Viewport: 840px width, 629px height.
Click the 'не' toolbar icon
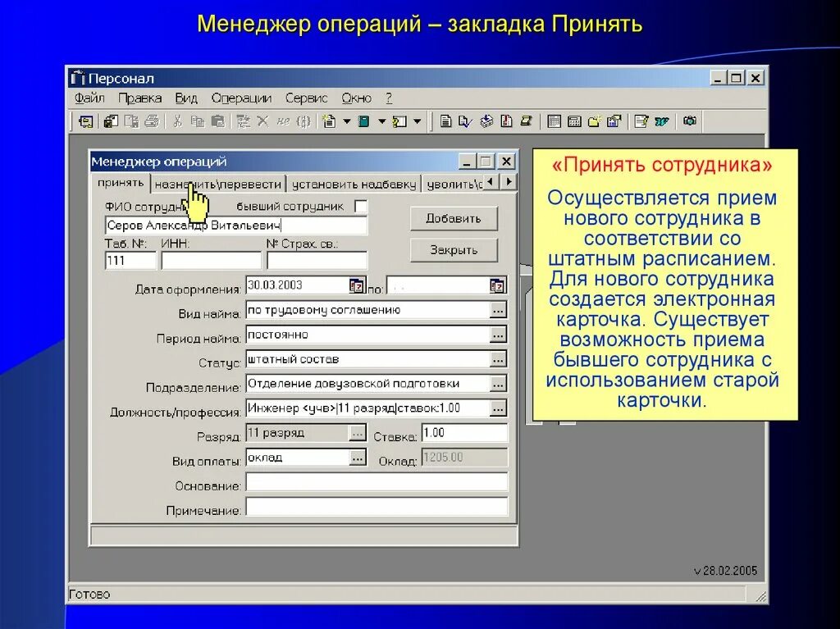pyautogui.click(x=283, y=121)
